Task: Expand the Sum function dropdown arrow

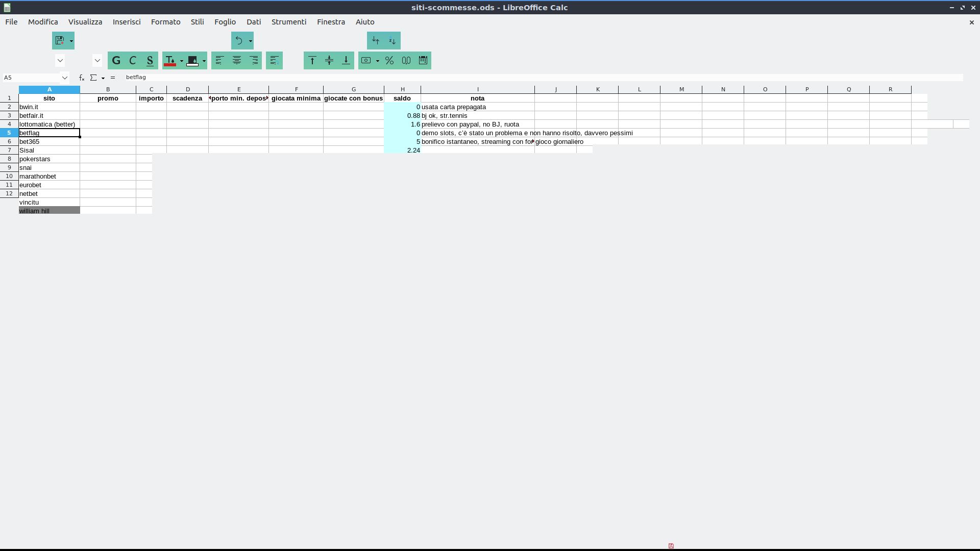Action: click(x=103, y=78)
